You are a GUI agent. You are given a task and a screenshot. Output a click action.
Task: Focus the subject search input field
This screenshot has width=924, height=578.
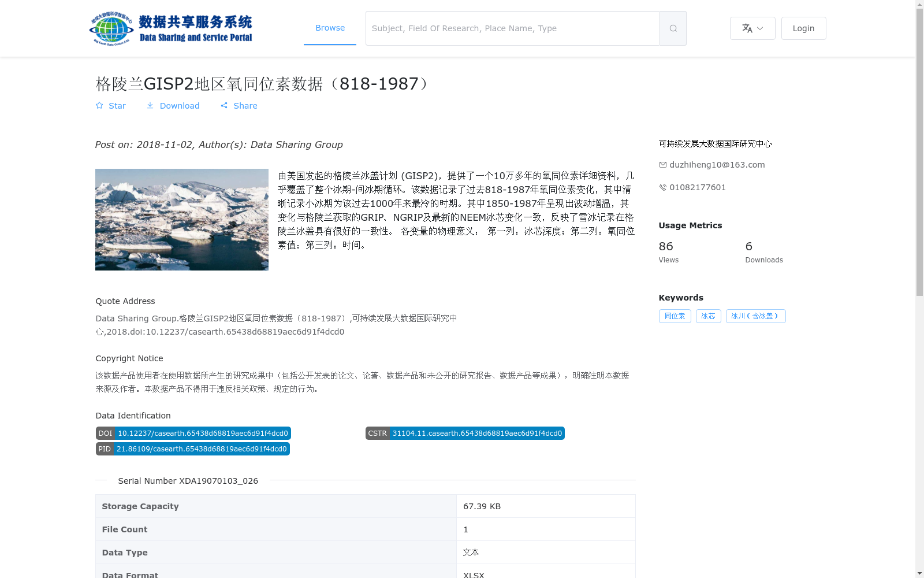pyautogui.click(x=512, y=28)
